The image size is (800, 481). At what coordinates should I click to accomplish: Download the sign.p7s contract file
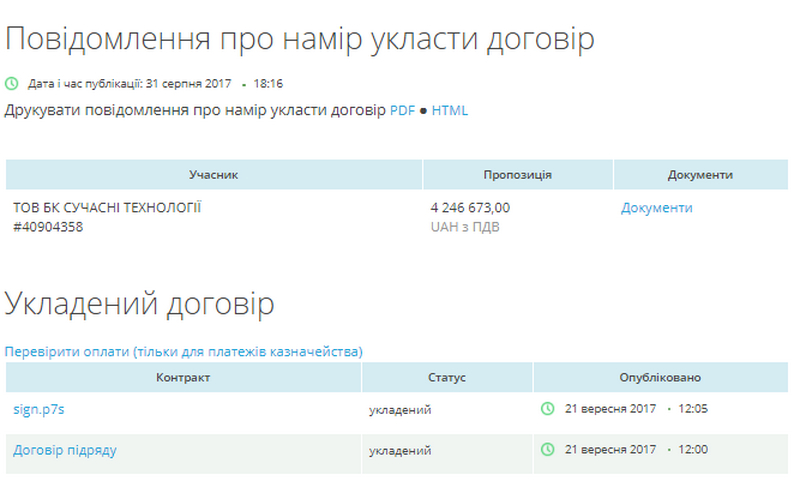[39, 409]
